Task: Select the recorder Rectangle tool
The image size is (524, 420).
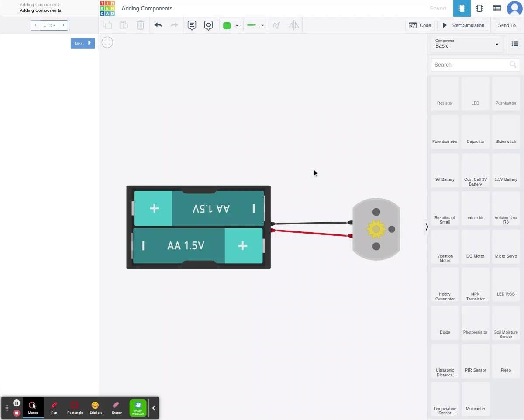Action: [x=75, y=408]
